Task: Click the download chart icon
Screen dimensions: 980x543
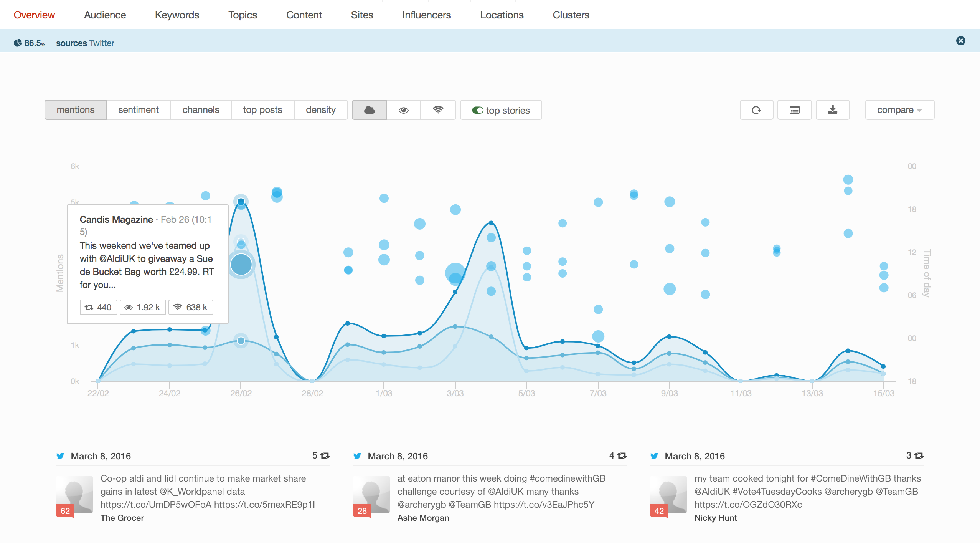Action: [832, 110]
